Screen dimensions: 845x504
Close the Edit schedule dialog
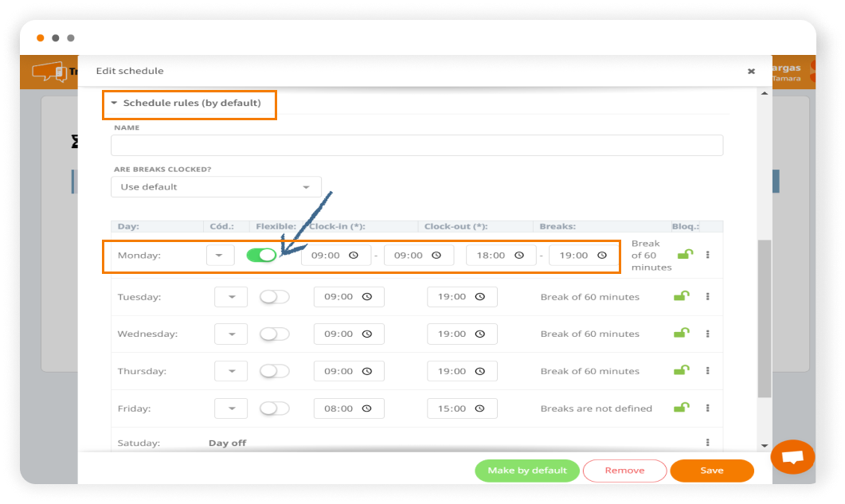751,71
